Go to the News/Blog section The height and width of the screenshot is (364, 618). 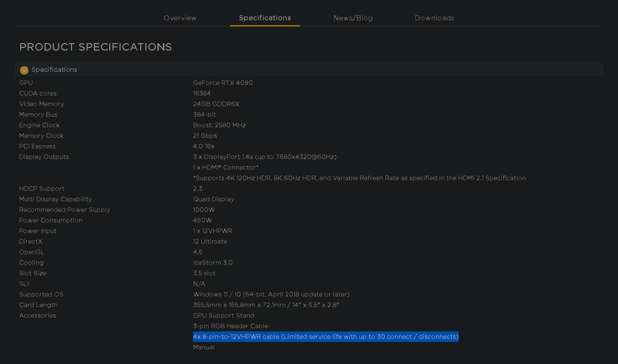pos(353,18)
